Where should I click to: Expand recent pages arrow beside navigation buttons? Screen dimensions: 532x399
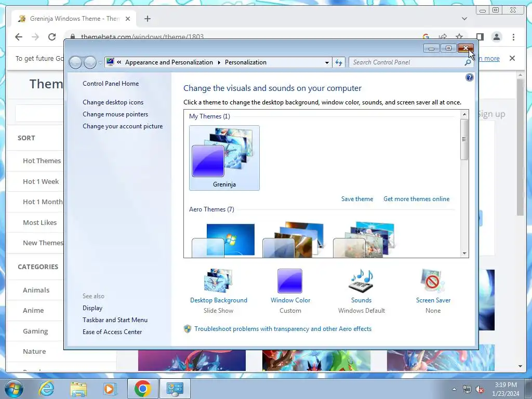click(x=100, y=63)
